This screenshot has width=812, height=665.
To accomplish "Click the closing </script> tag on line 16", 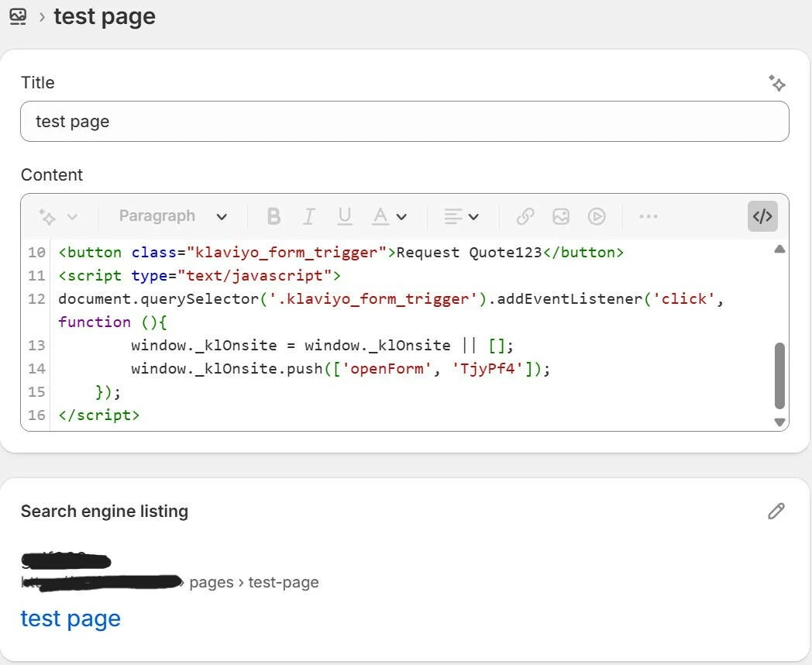I will coord(99,415).
